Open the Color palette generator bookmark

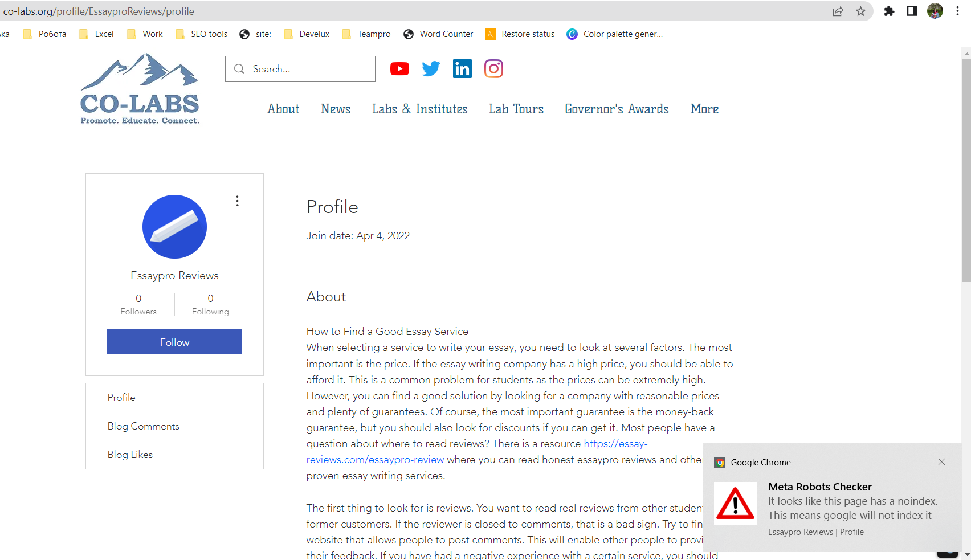(615, 34)
